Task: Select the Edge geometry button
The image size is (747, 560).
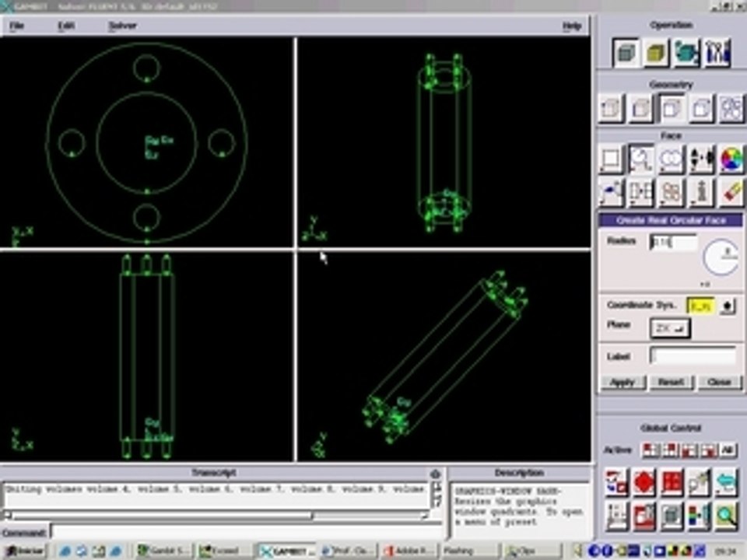Action: tap(641, 109)
